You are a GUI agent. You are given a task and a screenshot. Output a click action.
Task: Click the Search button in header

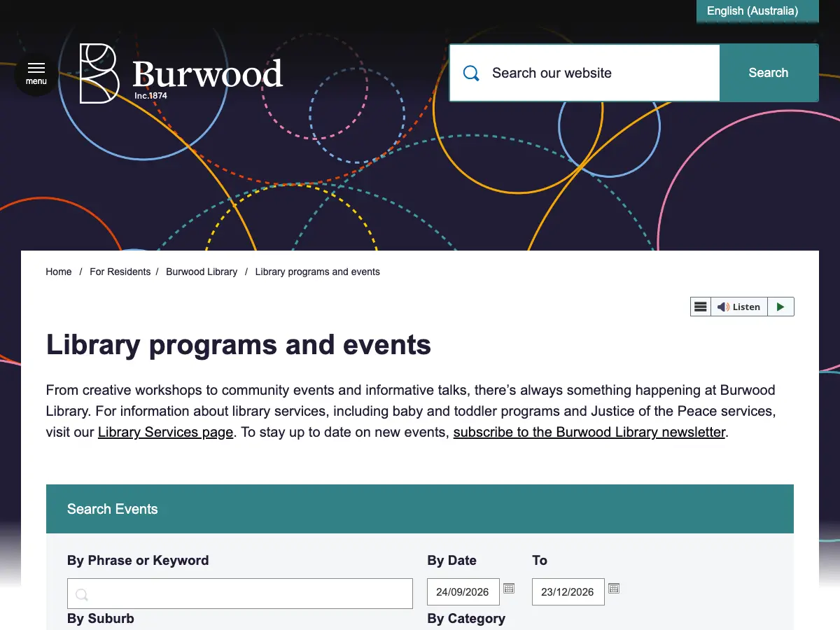coord(769,73)
